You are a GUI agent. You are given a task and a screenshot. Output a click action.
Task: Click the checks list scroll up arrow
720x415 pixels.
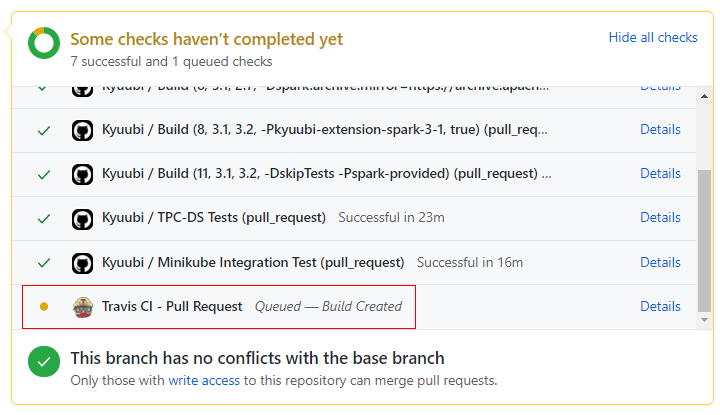click(x=704, y=96)
